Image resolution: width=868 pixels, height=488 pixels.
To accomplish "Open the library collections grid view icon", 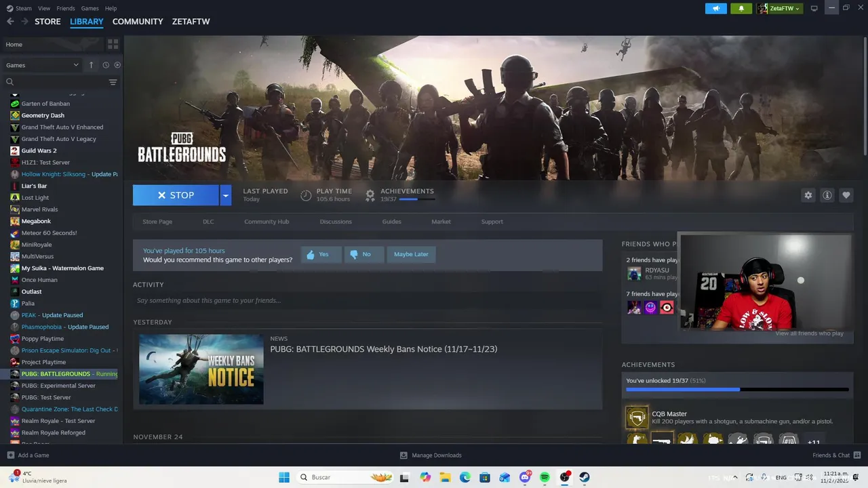I will [x=113, y=44].
